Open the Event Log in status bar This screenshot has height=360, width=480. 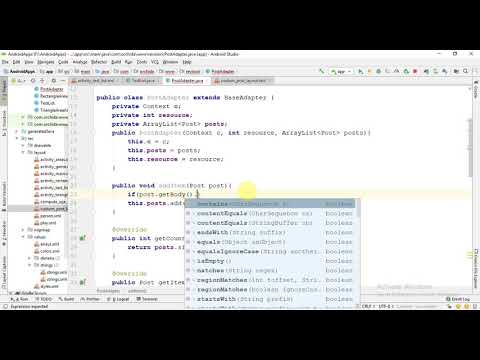458,299
